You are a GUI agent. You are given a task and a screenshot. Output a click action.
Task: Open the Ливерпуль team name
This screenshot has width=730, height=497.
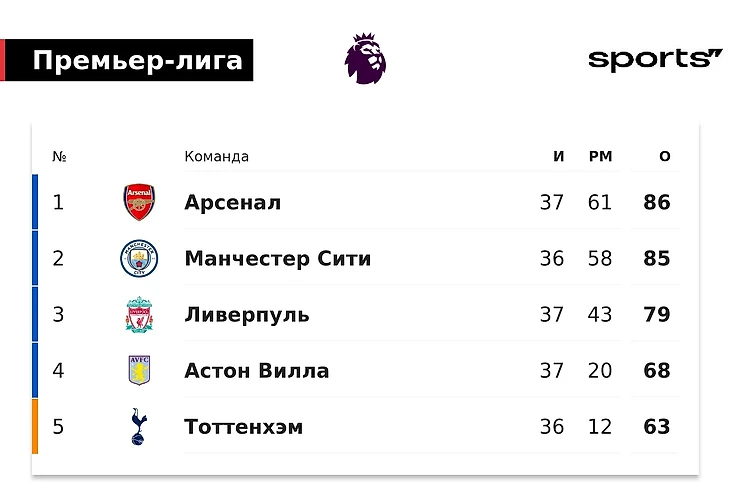247,315
